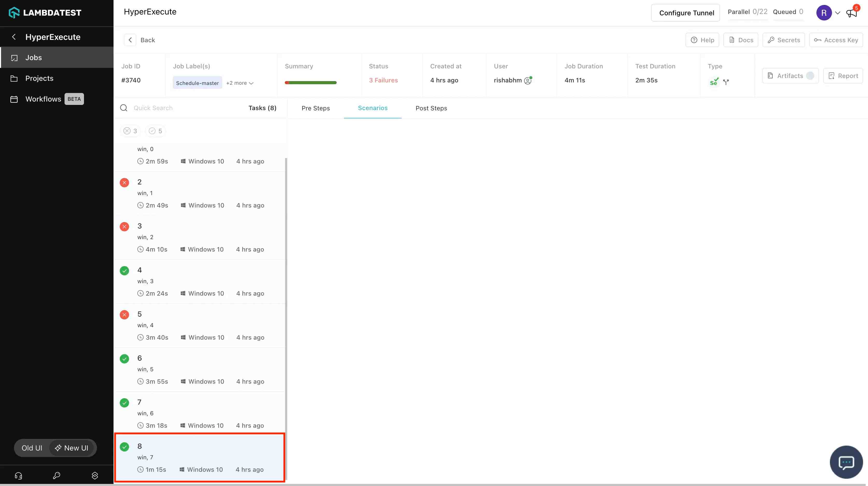868x486 pixels.
Task: Filter tasks by 5 passed
Action: [x=155, y=131]
